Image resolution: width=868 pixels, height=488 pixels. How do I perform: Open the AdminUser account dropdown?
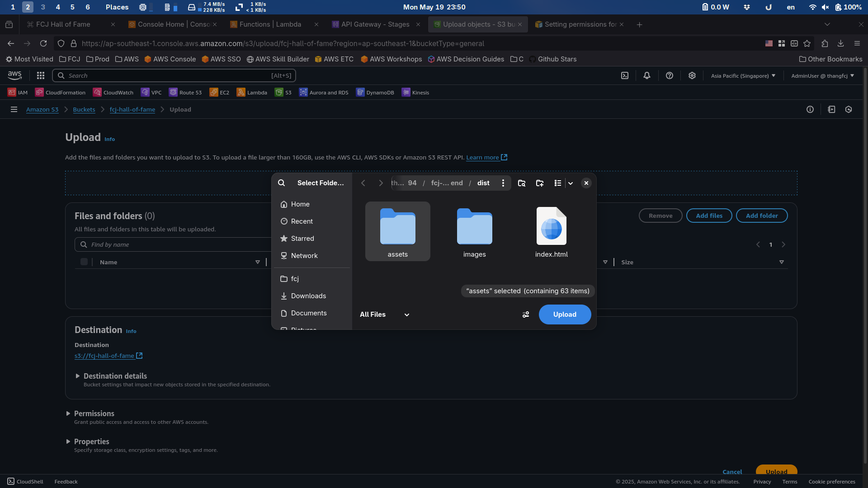(x=823, y=75)
